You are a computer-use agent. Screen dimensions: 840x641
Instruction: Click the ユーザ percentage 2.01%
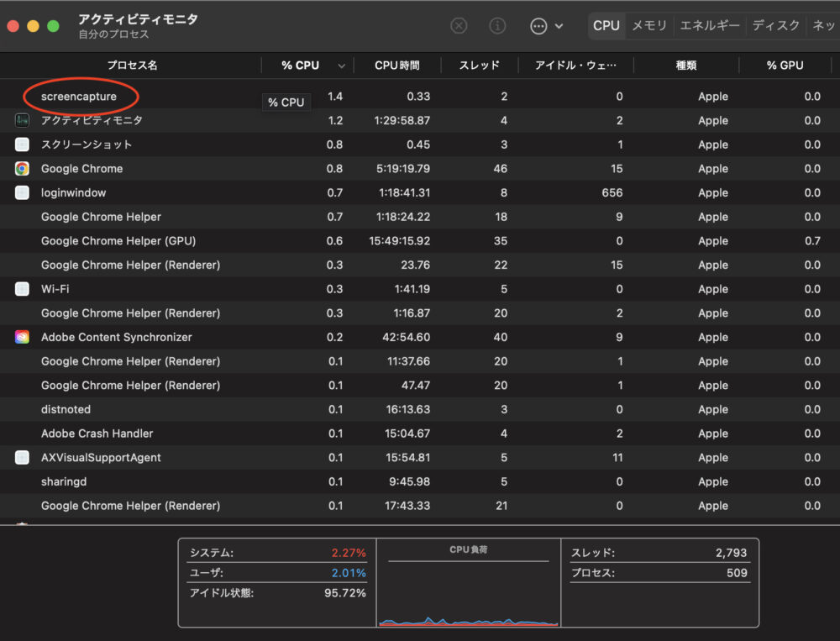point(349,573)
